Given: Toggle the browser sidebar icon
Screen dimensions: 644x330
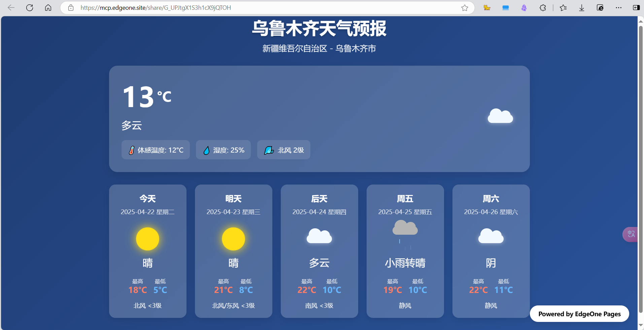Looking at the screenshot, I should point(636,8).
